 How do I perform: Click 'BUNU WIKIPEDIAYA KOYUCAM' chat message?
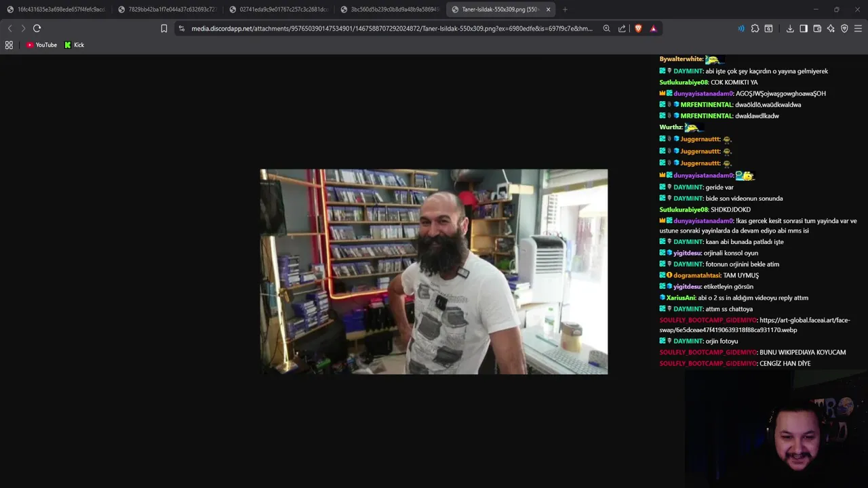(x=802, y=352)
